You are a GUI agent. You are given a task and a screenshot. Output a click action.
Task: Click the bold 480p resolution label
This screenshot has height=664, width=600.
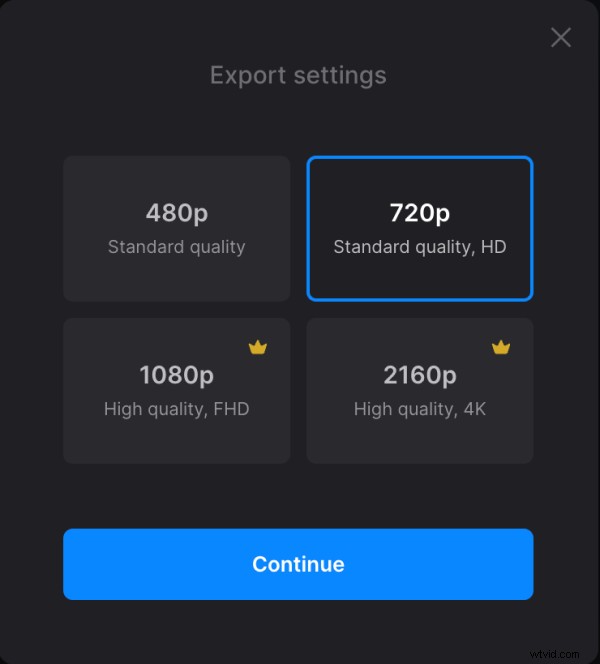click(x=177, y=213)
